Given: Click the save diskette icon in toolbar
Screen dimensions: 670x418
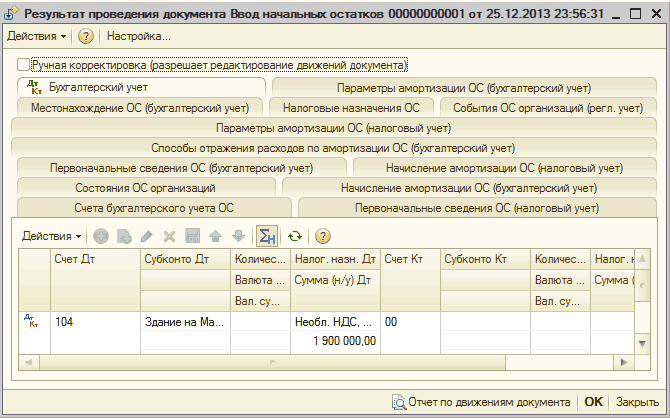Looking at the screenshot, I should point(192,236).
